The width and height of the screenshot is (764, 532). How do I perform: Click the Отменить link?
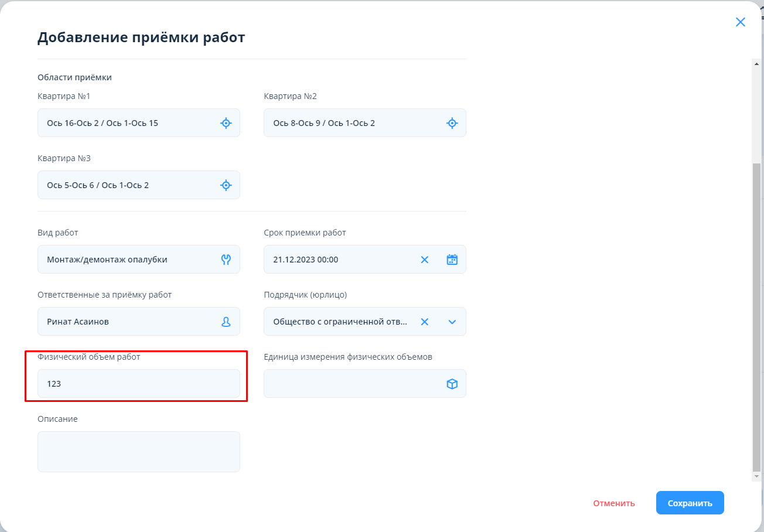coord(613,503)
